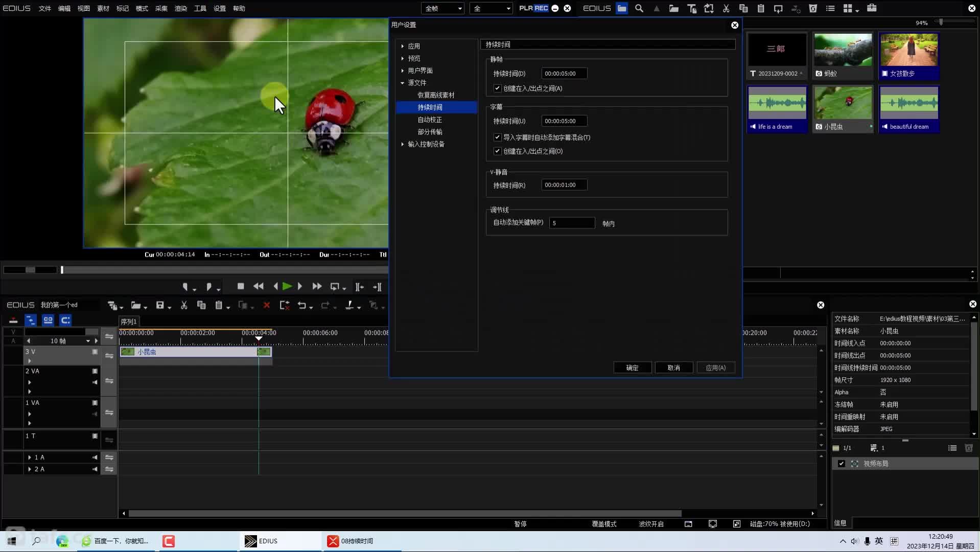Screen dimensions: 980x552
Task: Click the Open Project folder icon
Action: point(136,305)
